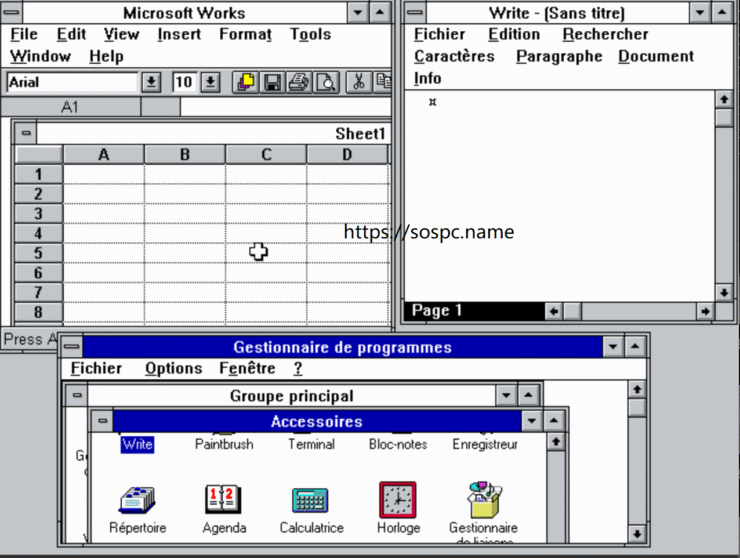Open the ? help menu in Gestionnaire de programmes
This screenshot has height=558, width=740.
pyautogui.click(x=298, y=368)
